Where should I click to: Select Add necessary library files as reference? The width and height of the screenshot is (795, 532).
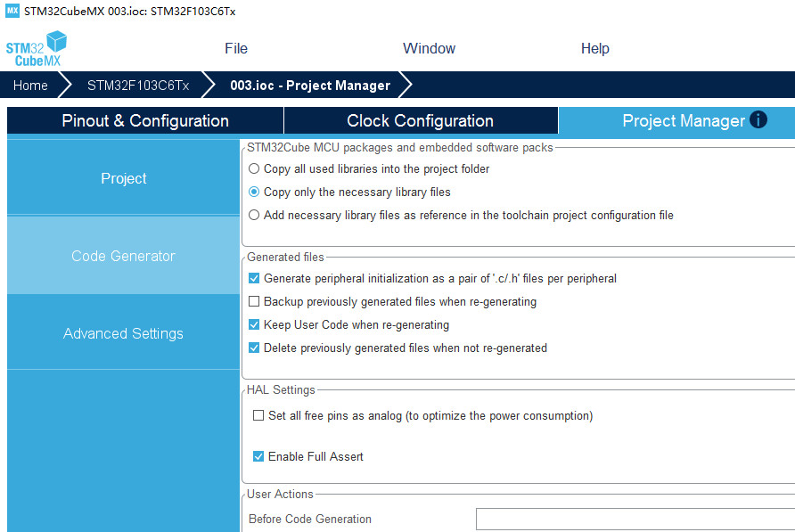coord(254,215)
